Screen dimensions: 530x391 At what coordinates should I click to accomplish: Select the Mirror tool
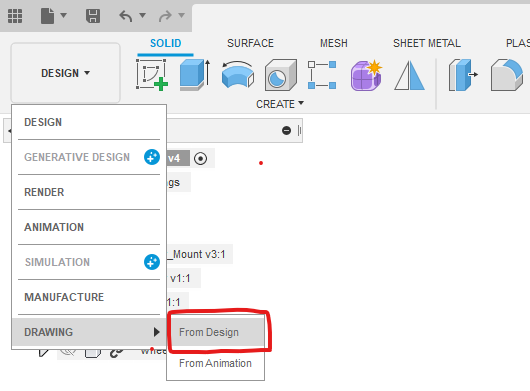(x=409, y=75)
